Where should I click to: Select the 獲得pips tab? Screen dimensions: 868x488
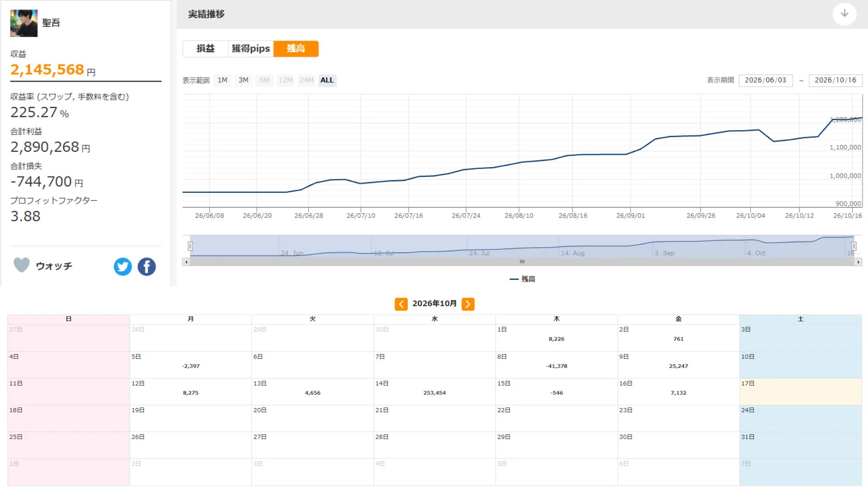[x=251, y=49]
